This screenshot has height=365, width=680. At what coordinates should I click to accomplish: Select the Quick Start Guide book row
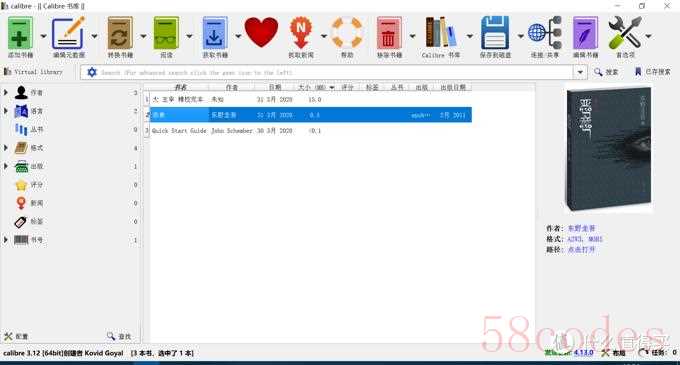point(310,130)
